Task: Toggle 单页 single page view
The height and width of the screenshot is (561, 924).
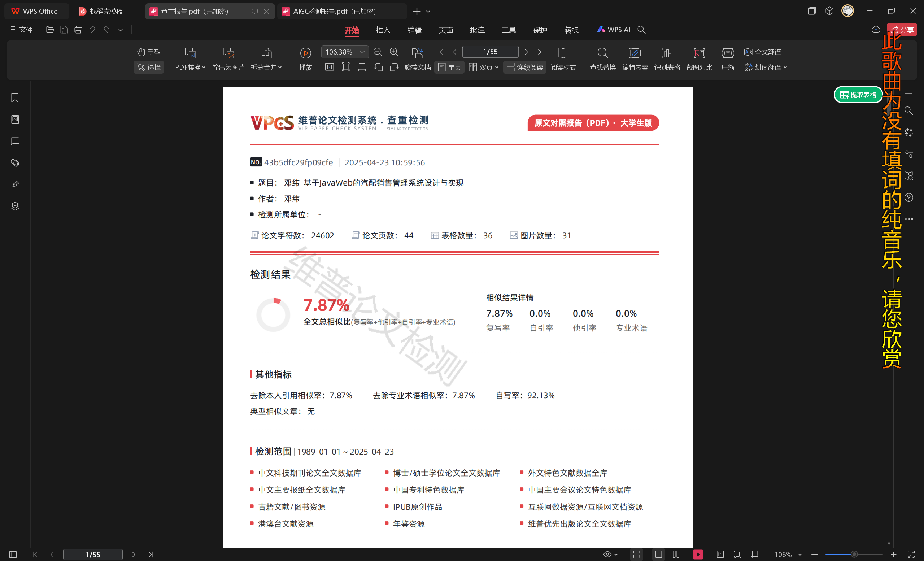Action: (449, 67)
